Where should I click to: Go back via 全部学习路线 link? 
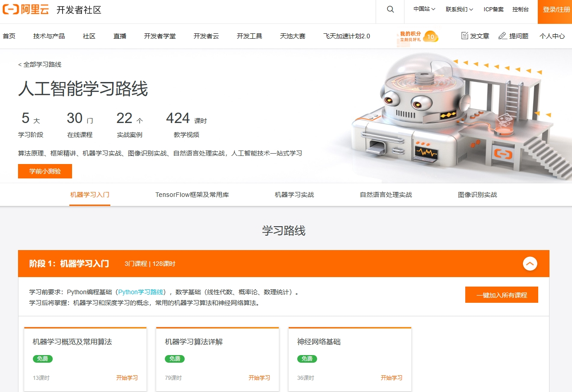[40, 64]
